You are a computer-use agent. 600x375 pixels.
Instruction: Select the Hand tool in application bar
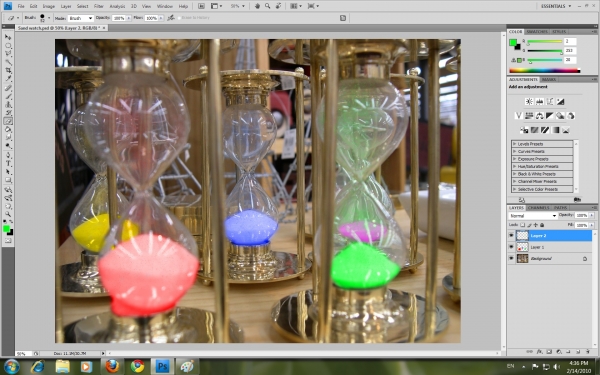click(258, 6)
